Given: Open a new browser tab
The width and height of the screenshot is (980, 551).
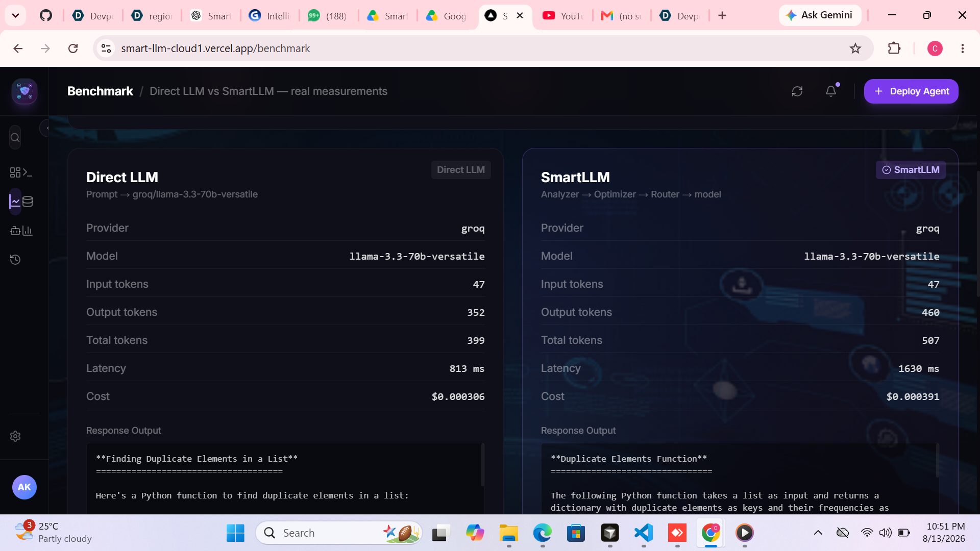Looking at the screenshot, I should pos(722,16).
